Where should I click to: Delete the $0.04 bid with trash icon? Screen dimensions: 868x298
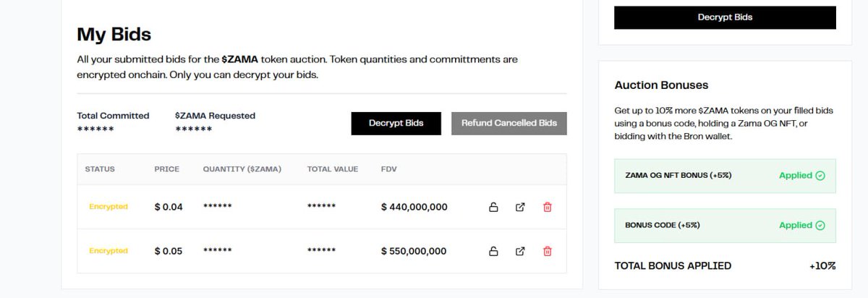point(547,207)
